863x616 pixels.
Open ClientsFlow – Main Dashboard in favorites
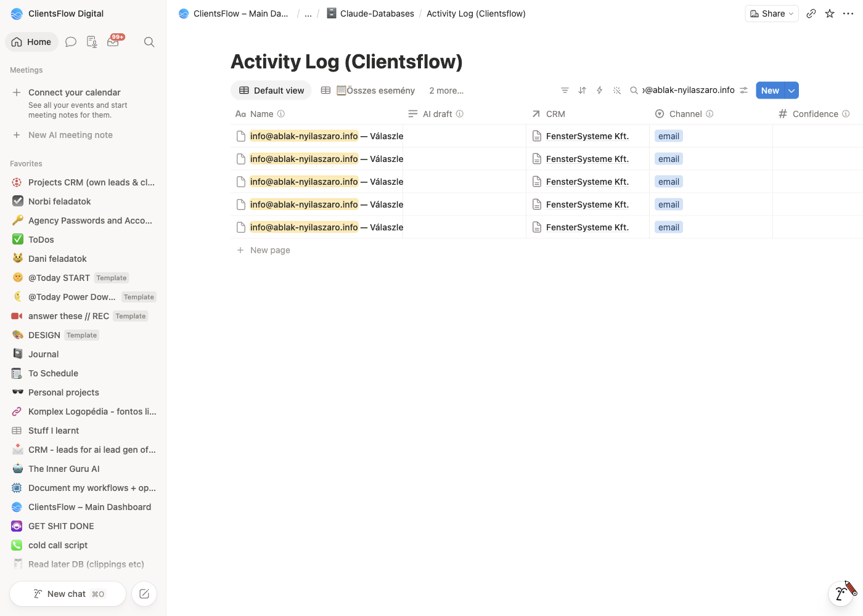tap(83, 507)
